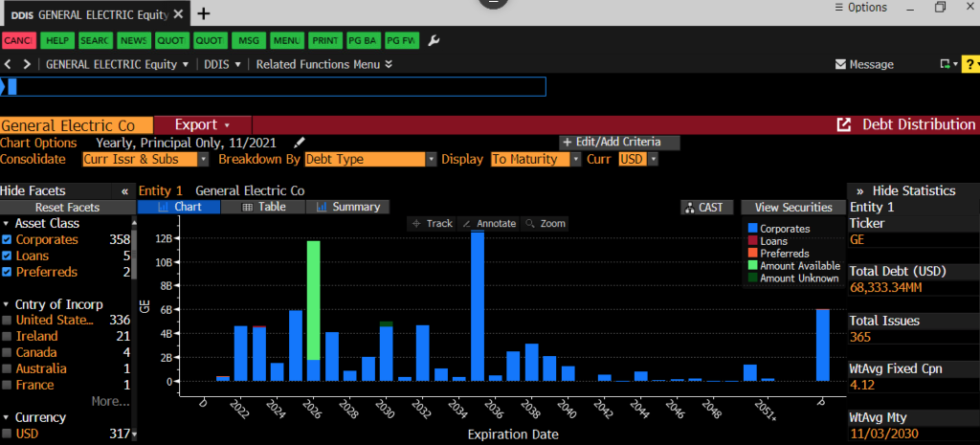
Task: Switch to the Table tab
Action: 263,207
